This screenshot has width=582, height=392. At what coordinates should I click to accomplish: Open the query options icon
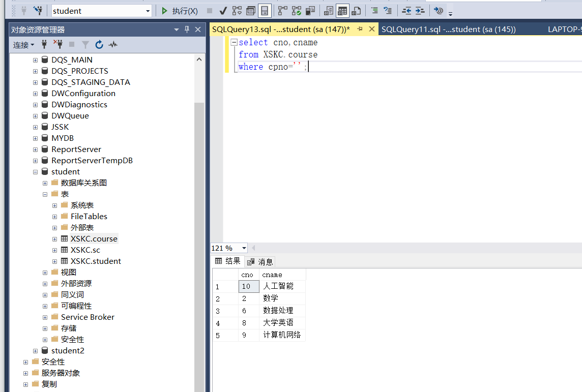pos(251,11)
